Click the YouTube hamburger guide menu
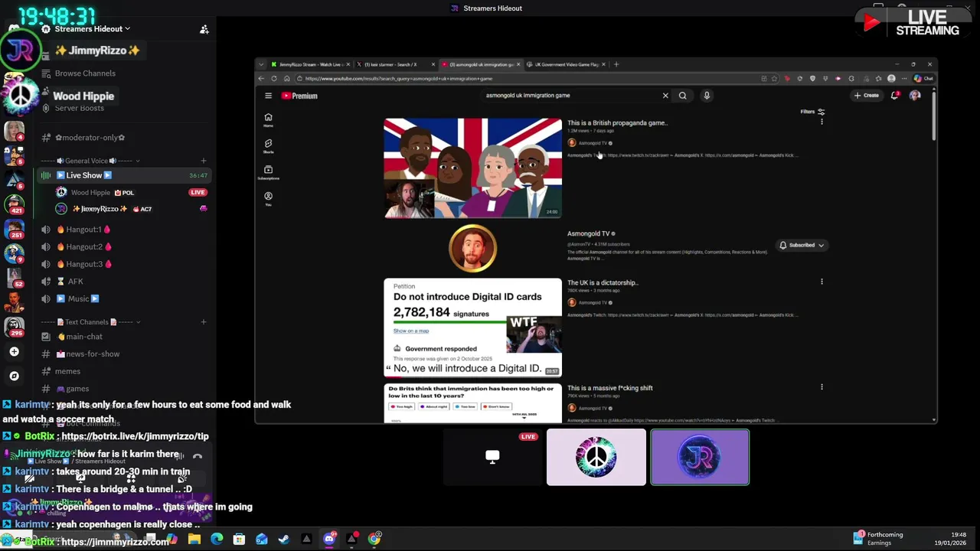The height and width of the screenshot is (551, 980). 268,96
